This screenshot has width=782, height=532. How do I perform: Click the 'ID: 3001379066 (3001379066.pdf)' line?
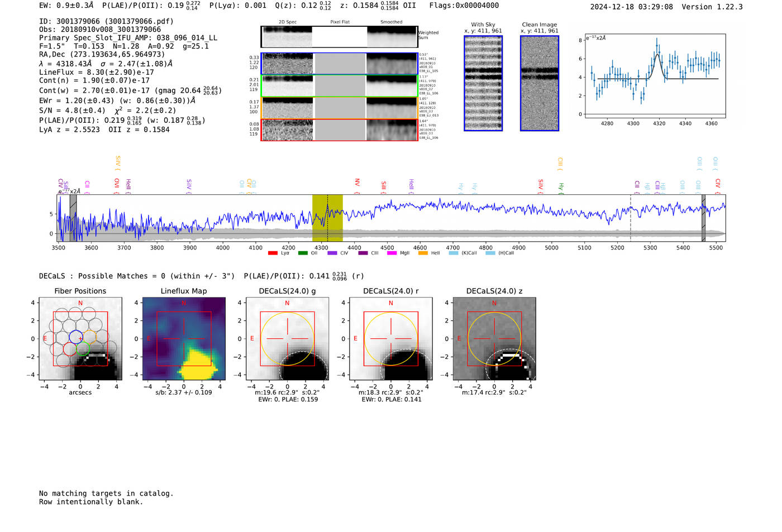coord(106,21)
